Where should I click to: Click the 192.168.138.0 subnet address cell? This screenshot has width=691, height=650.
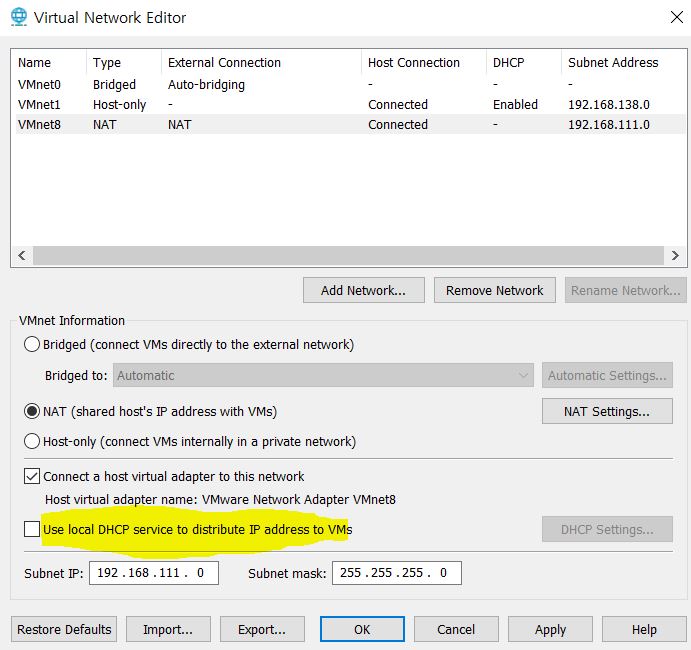tap(609, 104)
